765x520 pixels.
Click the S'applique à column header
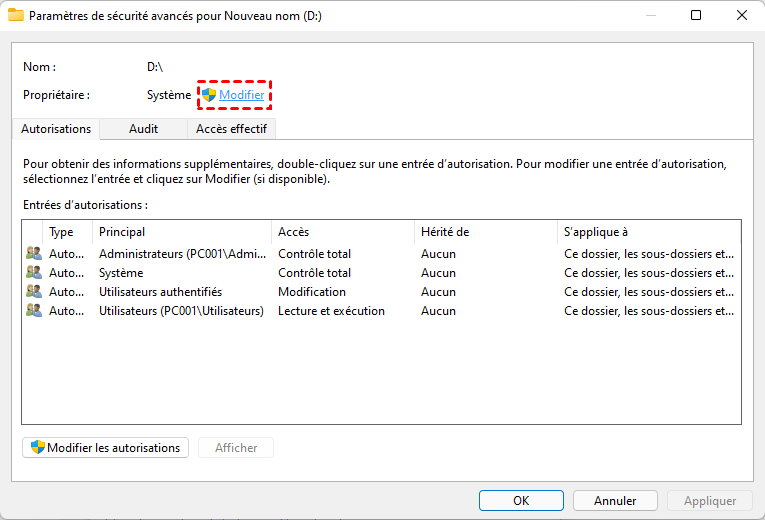pyautogui.click(x=648, y=232)
